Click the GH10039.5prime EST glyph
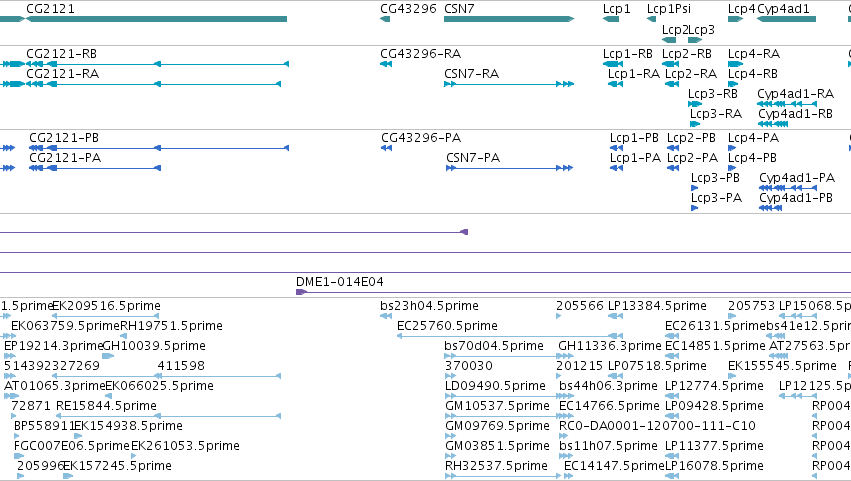The height and width of the screenshot is (481, 851). click(x=108, y=356)
